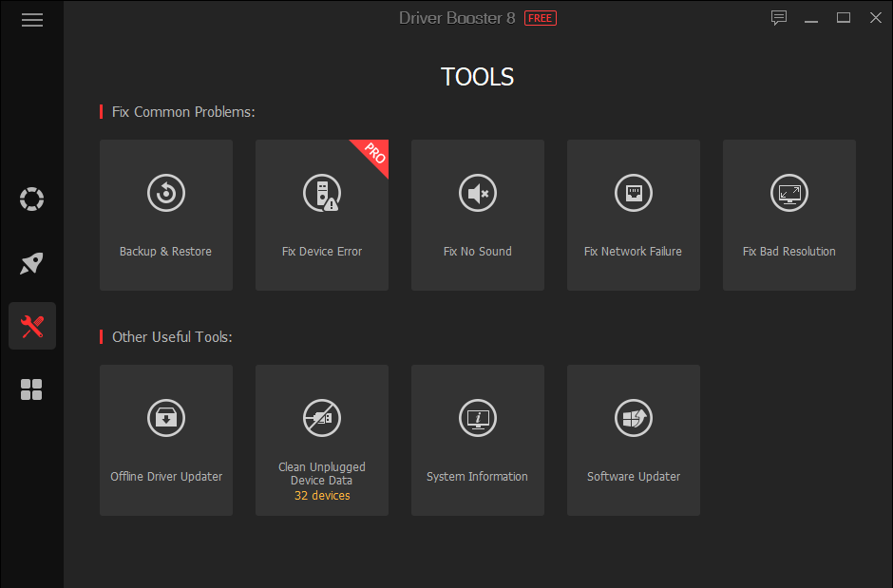Click the Software Updater icon
This screenshot has width=893, height=588.
tap(633, 418)
